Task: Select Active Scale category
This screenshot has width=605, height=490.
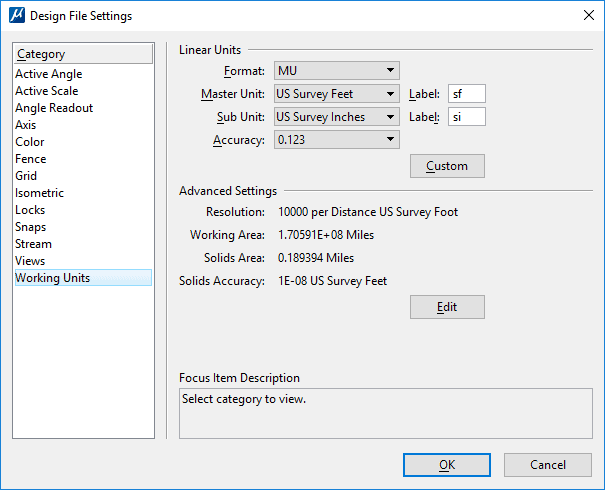Action: [46, 91]
